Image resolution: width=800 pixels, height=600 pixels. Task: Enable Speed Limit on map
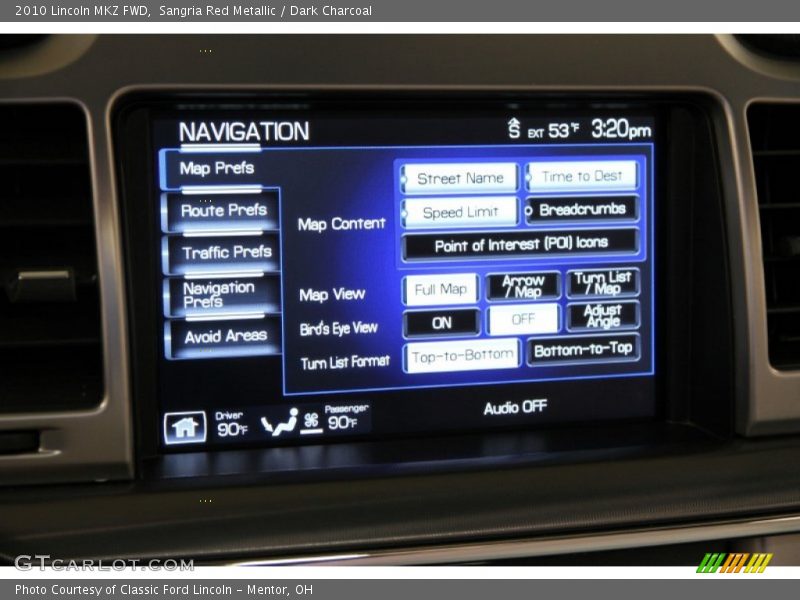460,212
